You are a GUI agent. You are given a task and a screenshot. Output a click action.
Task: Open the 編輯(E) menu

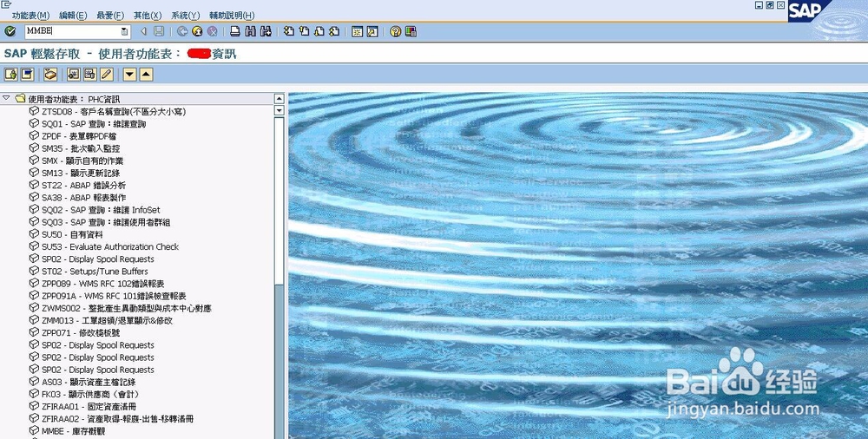click(x=73, y=16)
